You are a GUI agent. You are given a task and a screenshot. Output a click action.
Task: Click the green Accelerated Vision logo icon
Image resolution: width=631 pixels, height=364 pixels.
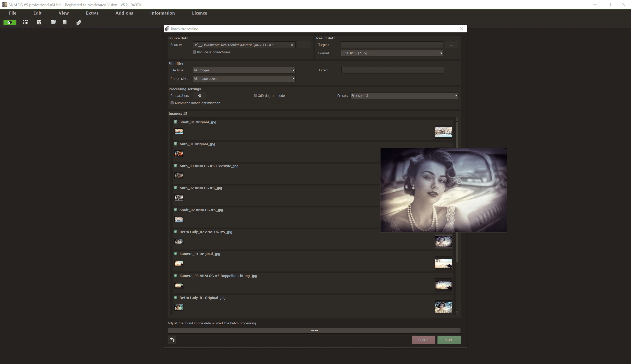[x=10, y=23]
